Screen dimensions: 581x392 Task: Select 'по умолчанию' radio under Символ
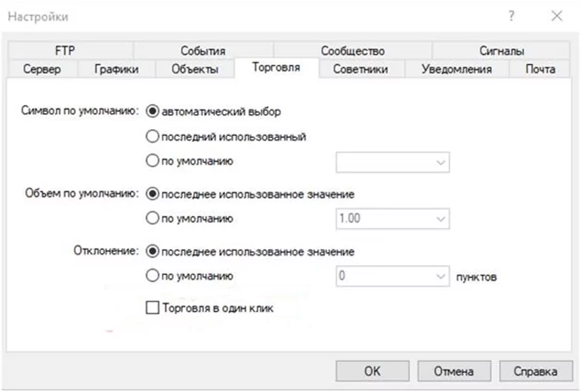(153, 161)
